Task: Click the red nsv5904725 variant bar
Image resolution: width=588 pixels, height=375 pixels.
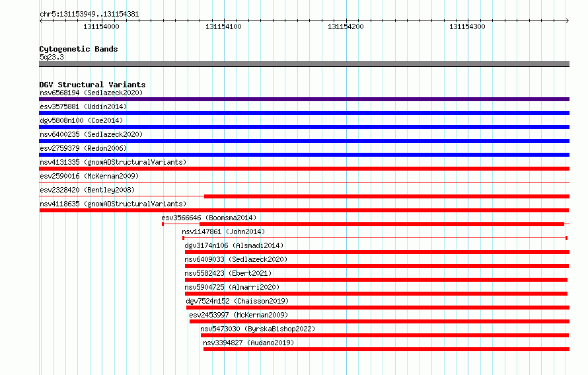Action: tap(376, 294)
